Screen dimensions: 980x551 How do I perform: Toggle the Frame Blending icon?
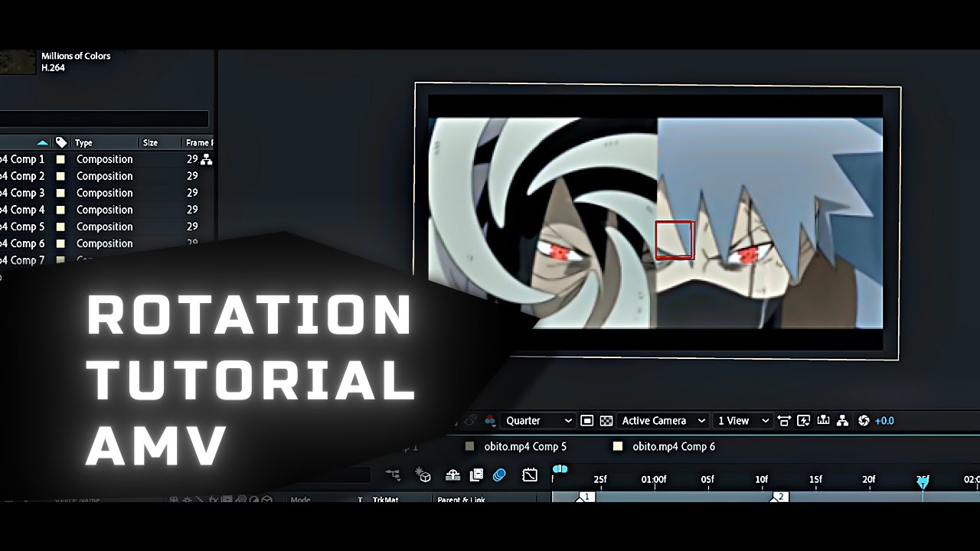(476, 475)
